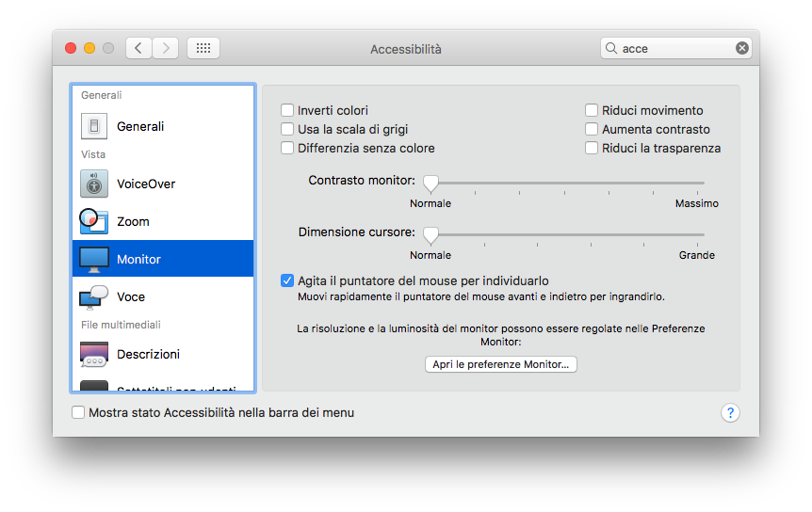The image size is (812, 512).
Task: Go back with the left arrow
Action: pos(138,48)
